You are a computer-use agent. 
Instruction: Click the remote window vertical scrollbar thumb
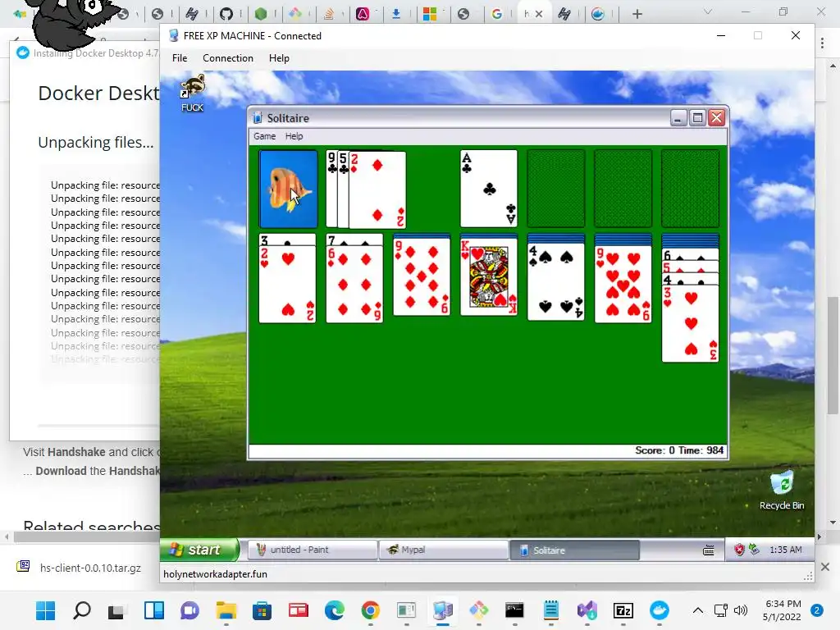[832, 354]
